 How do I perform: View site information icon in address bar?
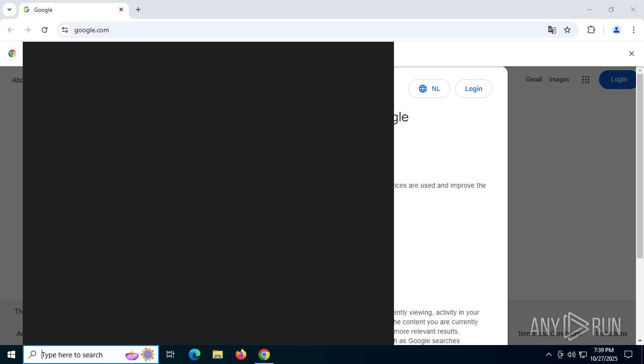[65, 30]
